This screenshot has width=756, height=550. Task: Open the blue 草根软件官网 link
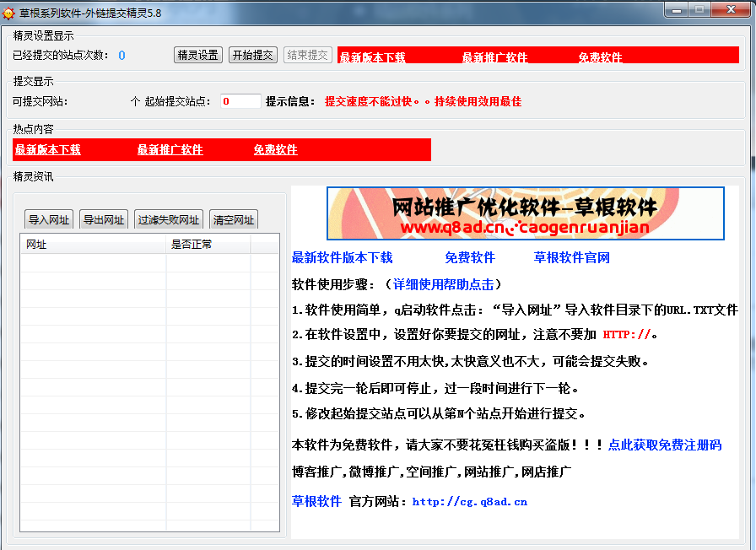571,258
